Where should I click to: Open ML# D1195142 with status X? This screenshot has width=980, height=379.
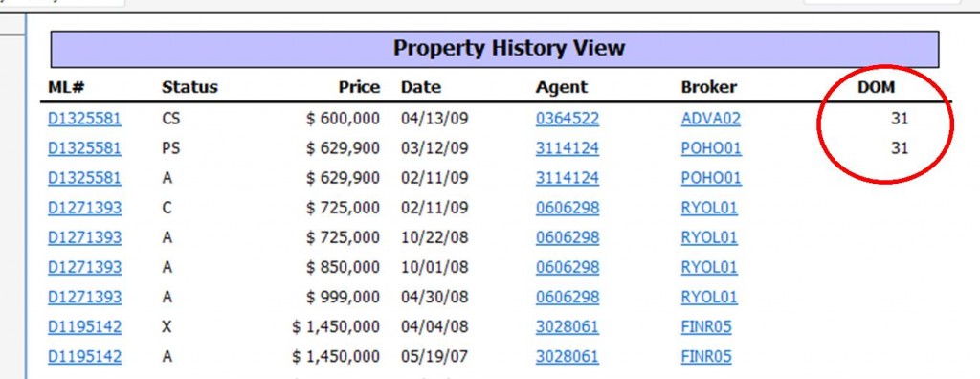(84, 326)
